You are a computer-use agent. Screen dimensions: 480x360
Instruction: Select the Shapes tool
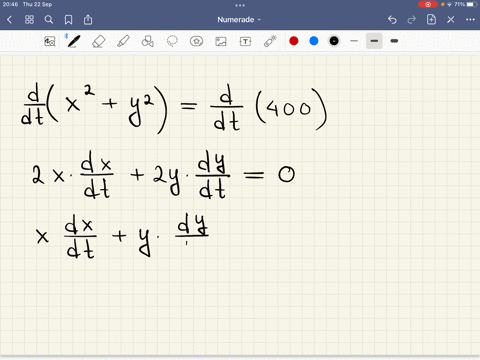click(148, 41)
